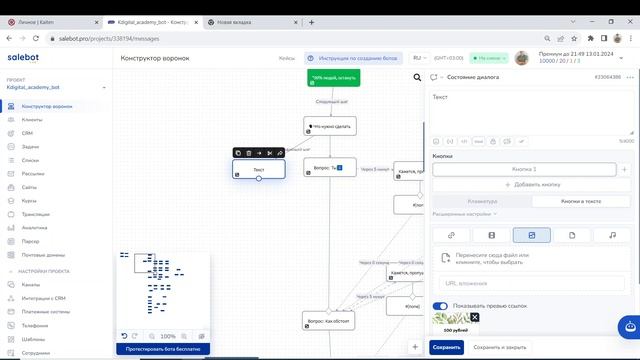The image size is (640, 360).
Task: Open canvas search magnifier
Action: (417, 77)
